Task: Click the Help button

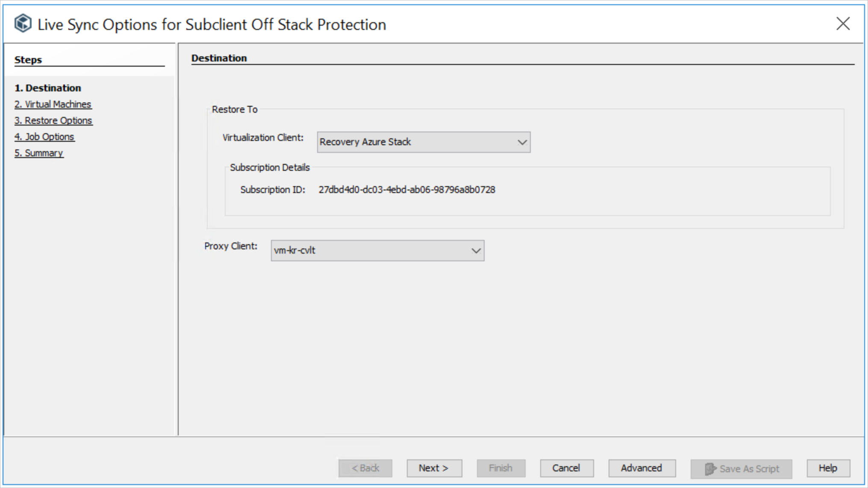Action: [x=828, y=468]
